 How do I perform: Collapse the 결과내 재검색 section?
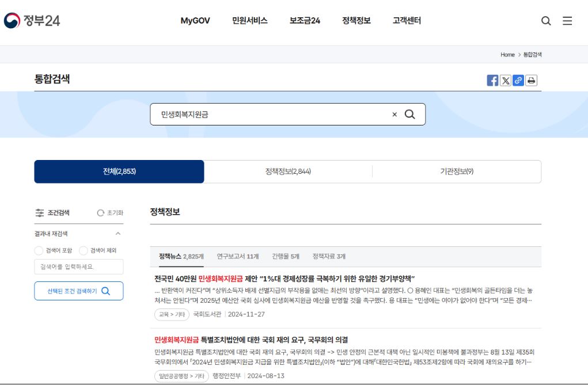pyautogui.click(x=117, y=234)
